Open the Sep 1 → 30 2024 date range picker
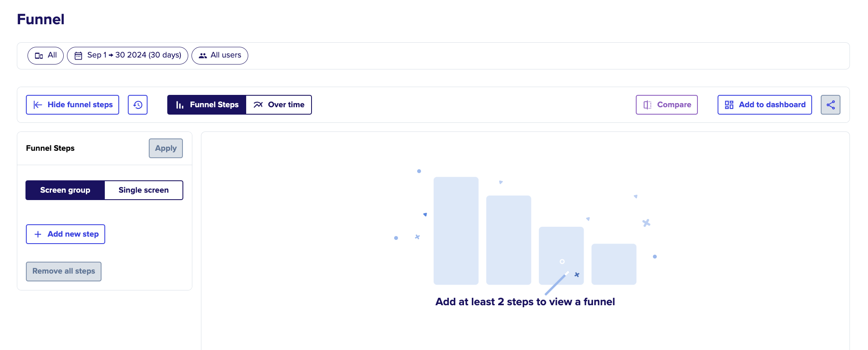This screenshot has width=868, height=350. point(127,55)
